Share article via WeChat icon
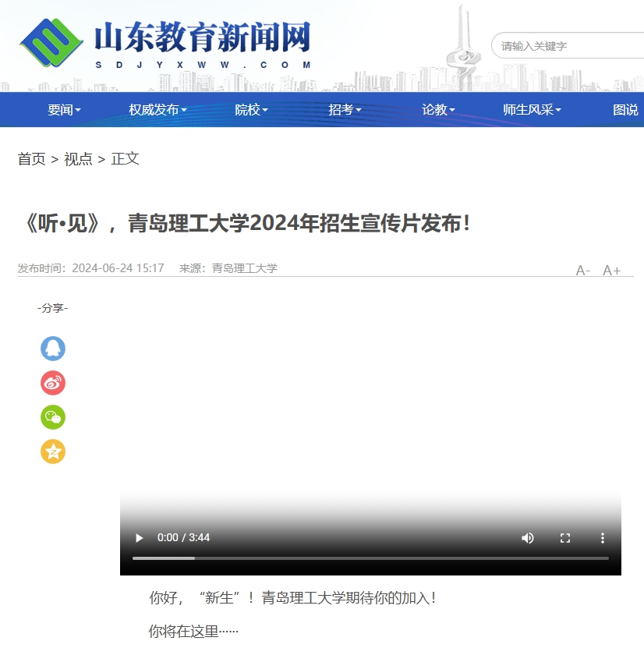Viewport: 644px width, 648px height. (53, 417)
